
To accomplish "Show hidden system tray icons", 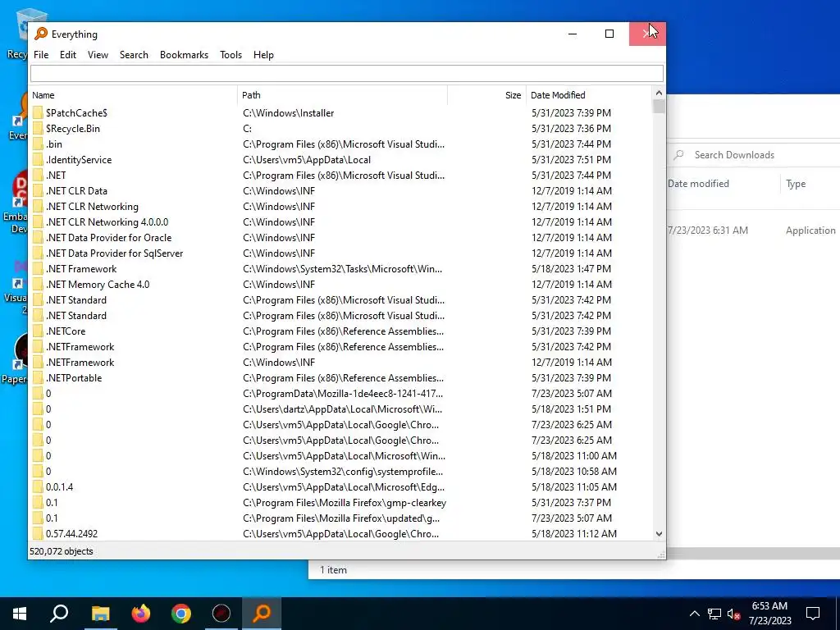I will click(x=694, y=614).
